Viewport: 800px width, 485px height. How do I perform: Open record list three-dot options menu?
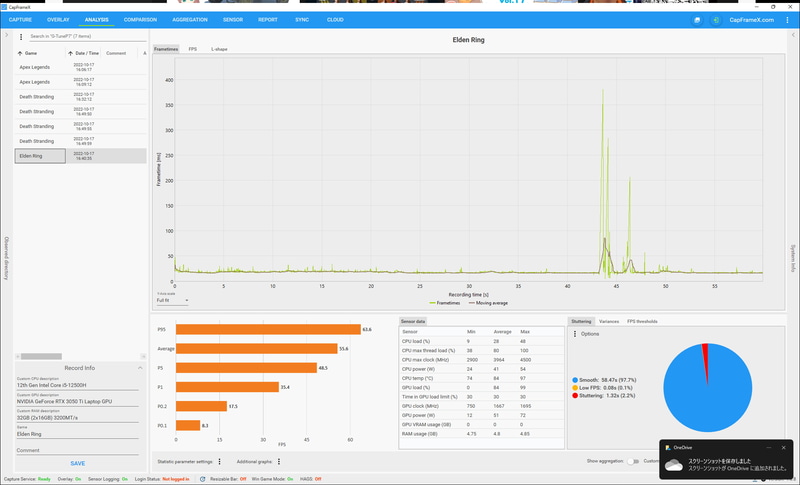point(21,37)
